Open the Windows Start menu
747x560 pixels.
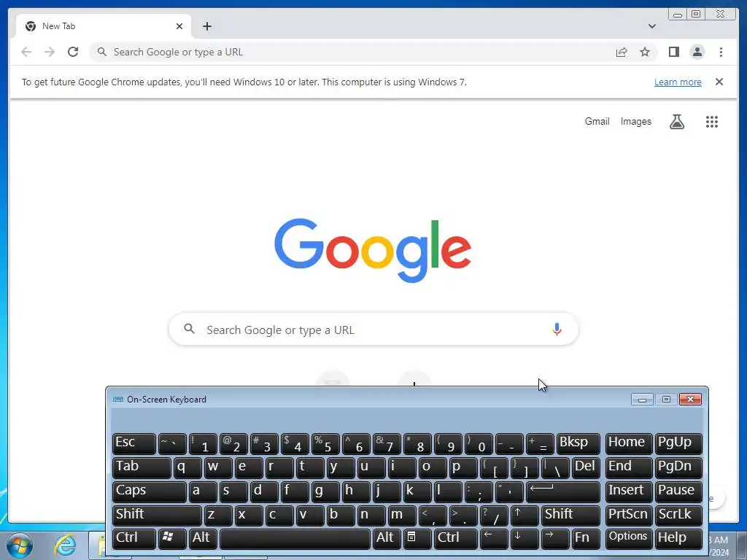point(20,545)
